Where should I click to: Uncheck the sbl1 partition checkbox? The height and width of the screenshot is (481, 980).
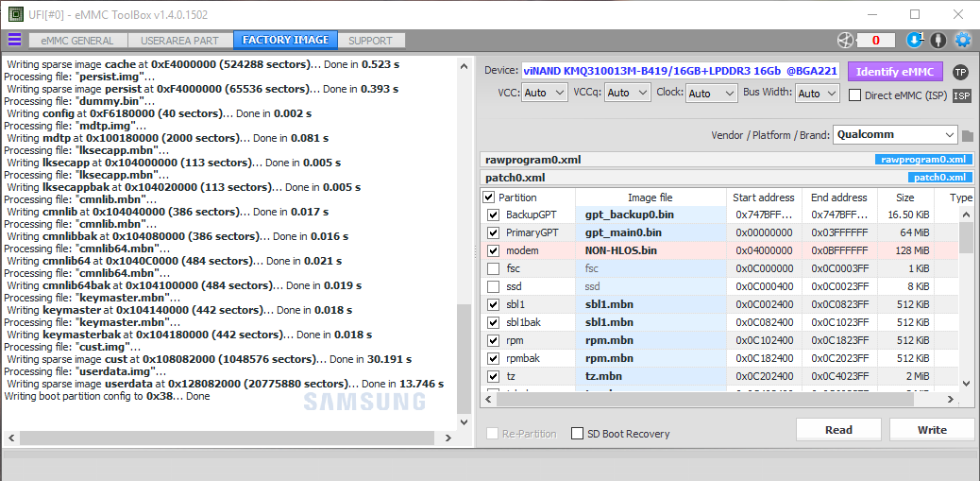click(x=494, y=304)
